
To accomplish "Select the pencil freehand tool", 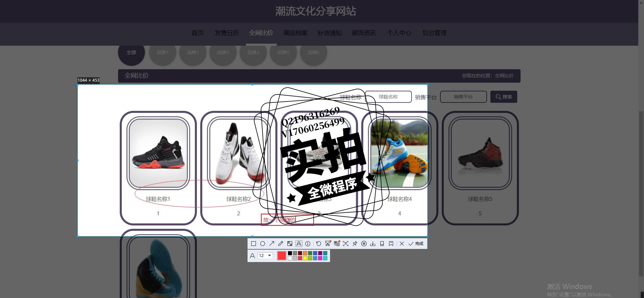I will pos(281,244).
